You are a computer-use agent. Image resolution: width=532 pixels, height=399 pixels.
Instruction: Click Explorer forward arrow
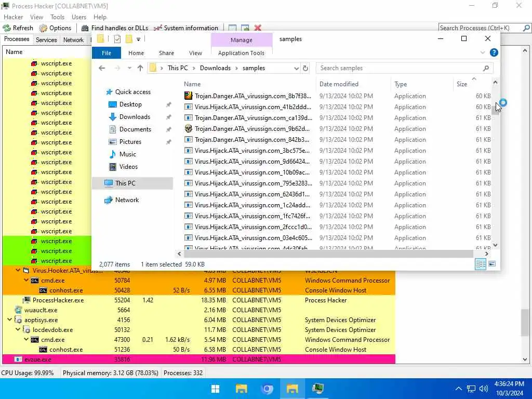(117, 68)
